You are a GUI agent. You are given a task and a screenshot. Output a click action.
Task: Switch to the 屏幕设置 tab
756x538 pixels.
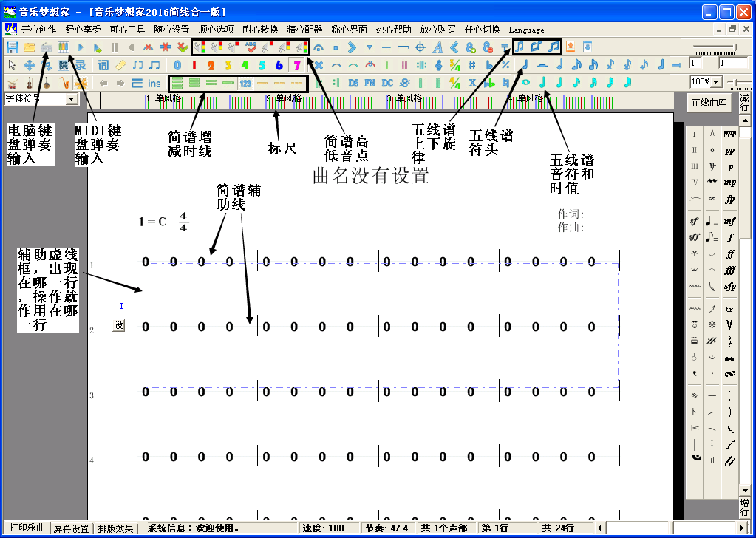[x=72, y=528]
